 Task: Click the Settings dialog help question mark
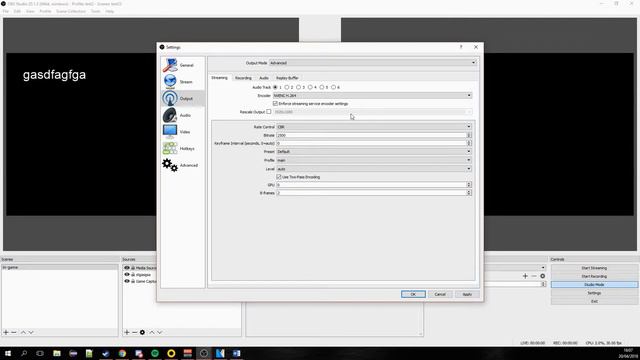461,47
